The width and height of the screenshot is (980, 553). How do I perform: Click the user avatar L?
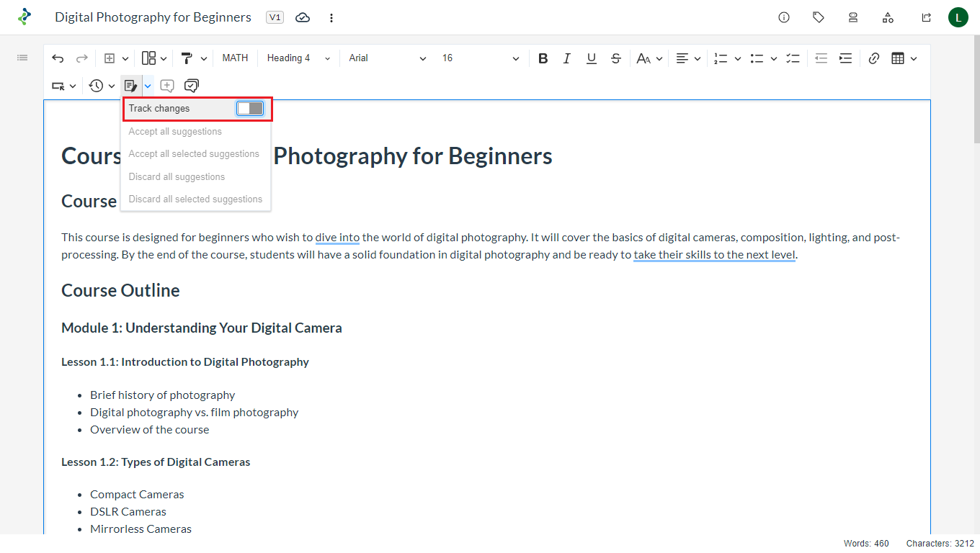click(x=958, y=17)
